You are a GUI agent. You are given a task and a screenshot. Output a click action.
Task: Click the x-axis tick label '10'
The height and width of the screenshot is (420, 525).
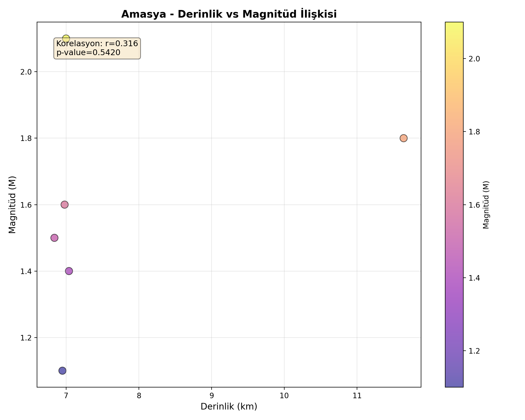pos(284,396)
